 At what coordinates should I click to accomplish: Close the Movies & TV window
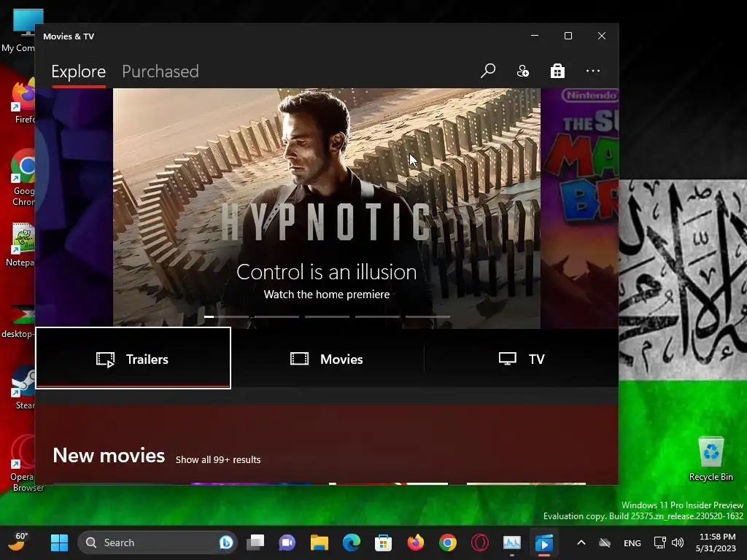pos(602,36)
